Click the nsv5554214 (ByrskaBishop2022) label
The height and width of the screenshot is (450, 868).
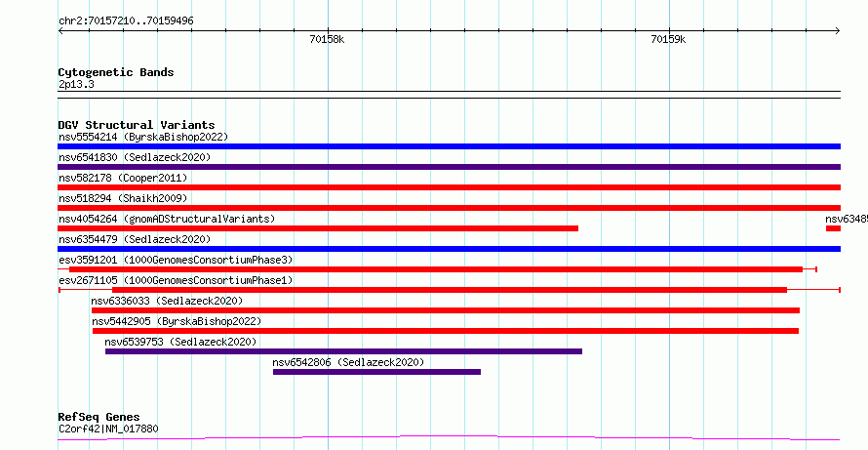coord(143,137)
